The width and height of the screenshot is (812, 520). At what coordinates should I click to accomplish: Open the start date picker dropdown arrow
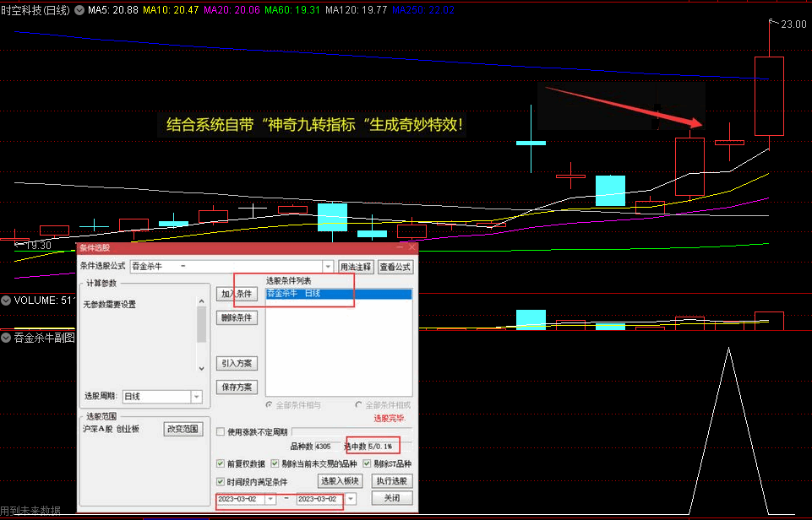tap(270, 499)
